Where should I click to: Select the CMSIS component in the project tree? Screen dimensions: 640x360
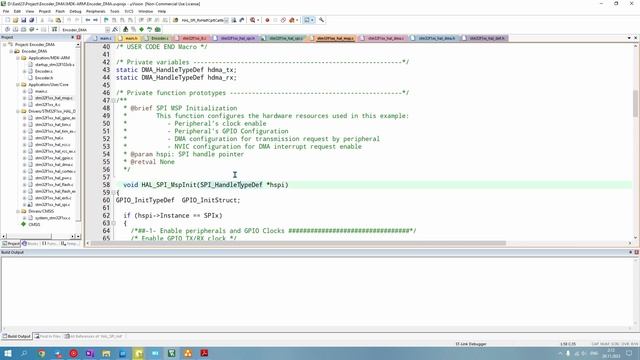(34, 224)
